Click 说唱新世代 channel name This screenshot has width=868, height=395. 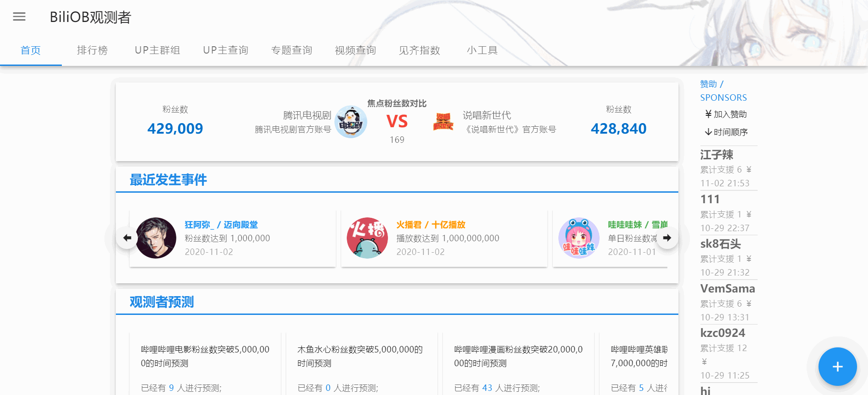(487, 115)
